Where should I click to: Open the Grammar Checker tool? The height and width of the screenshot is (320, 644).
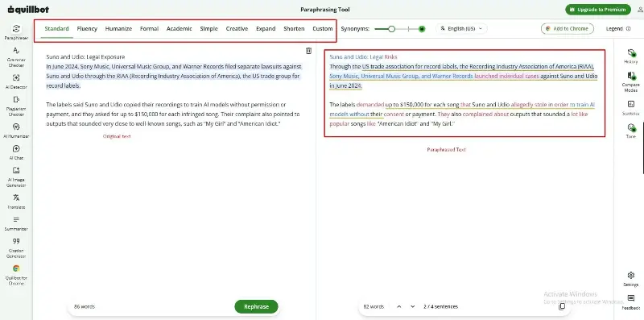click(16, 56)
